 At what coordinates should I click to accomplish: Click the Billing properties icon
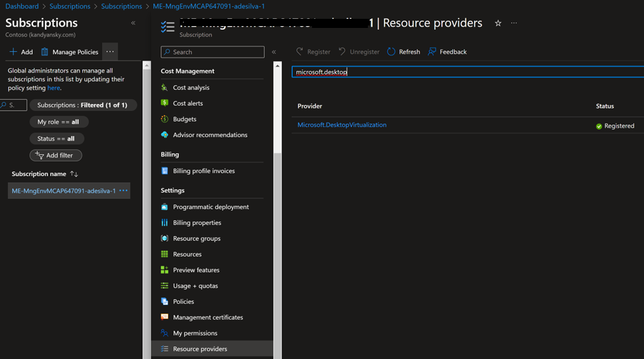(164, 222)
